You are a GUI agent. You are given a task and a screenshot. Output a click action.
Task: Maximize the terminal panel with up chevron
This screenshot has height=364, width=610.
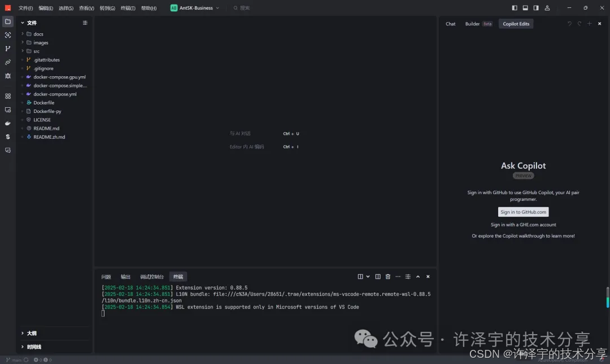(418, 277)
